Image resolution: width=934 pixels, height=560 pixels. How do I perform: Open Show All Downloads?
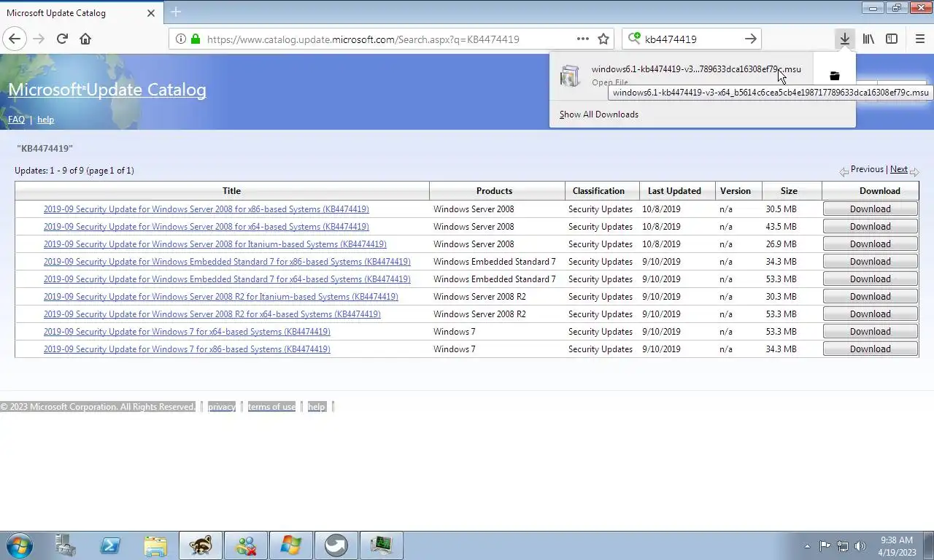click(599, 114)
